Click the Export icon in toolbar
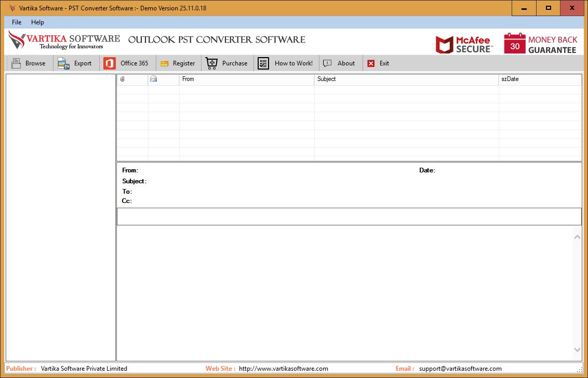Image resolution: width=588 pixels, height=378 pixels. pos(64,63)
